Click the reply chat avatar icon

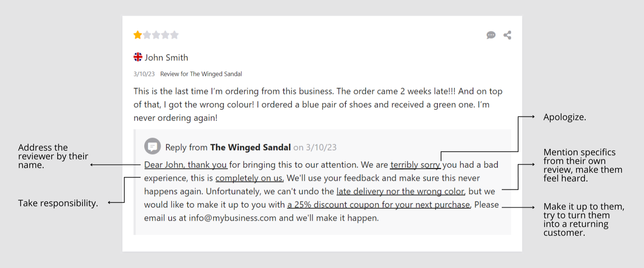(x=153, y=146)
